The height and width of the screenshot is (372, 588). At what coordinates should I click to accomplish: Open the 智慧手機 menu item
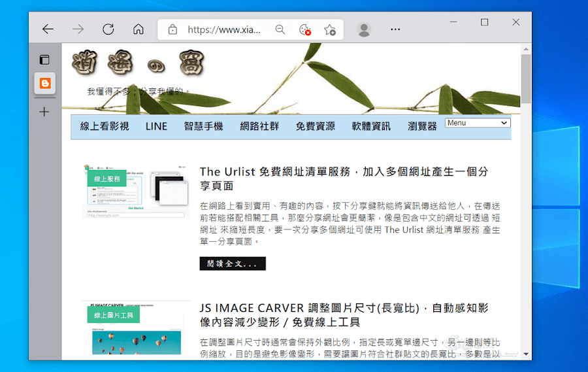[x=203, y=126]
